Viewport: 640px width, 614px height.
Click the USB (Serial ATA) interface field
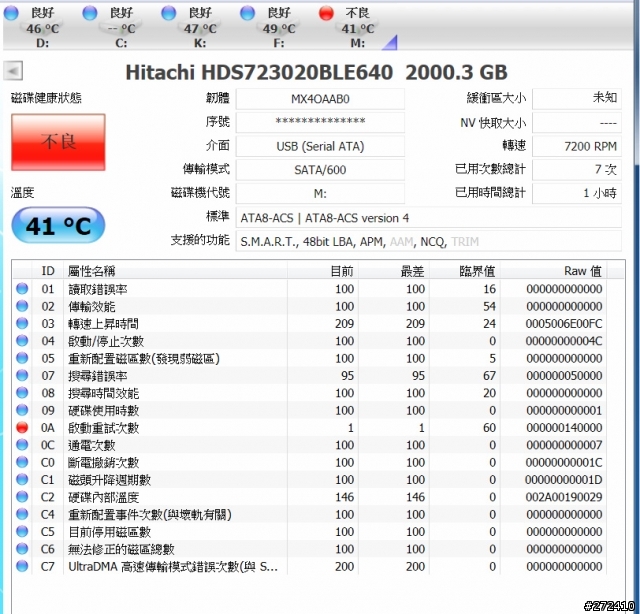pos(320,146)
